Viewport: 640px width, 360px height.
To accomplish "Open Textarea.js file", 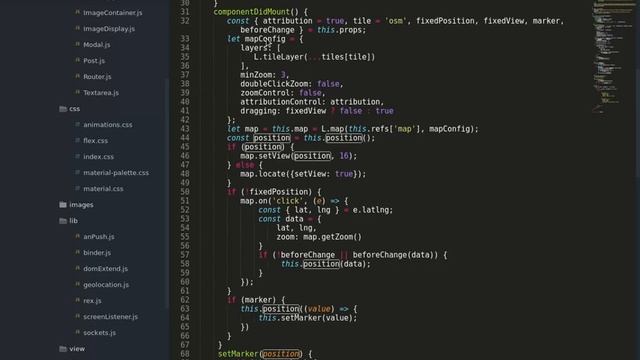I will point(101,93).
